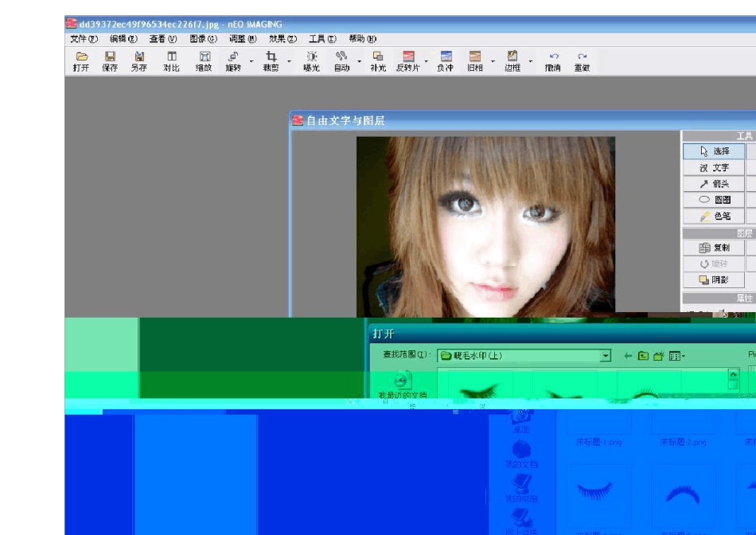
Task: Expand the 旋转 (Rotate) dropdown arrow
Action: click(x=251, y=61)
